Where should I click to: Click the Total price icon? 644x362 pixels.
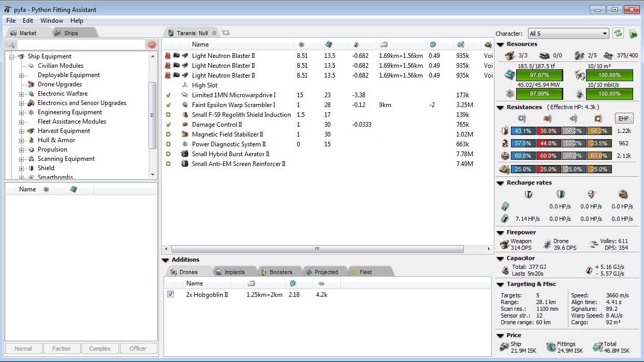click(x=597, y=347)
